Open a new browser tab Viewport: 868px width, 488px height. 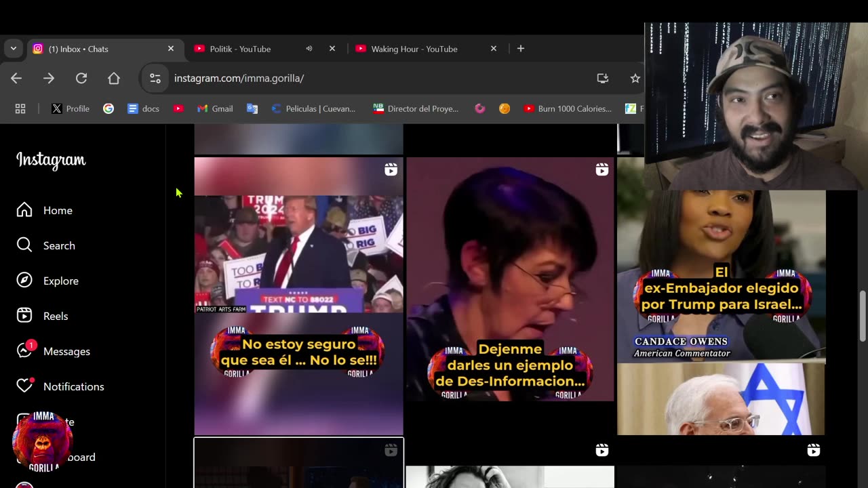(521, 49)
